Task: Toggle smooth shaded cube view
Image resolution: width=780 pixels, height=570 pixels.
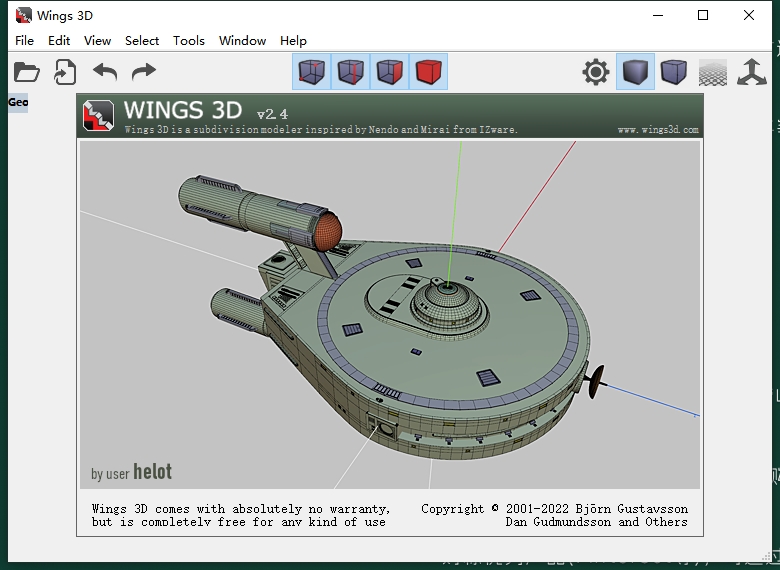Action: [674, 72]
